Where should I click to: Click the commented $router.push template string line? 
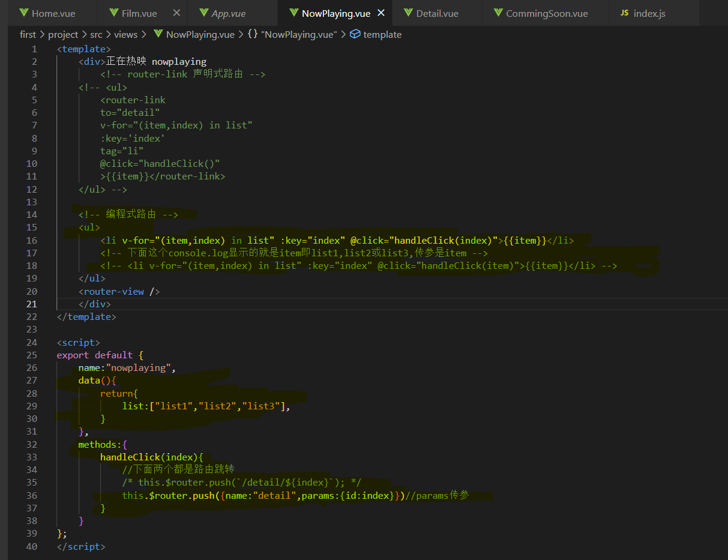(242, 483)
